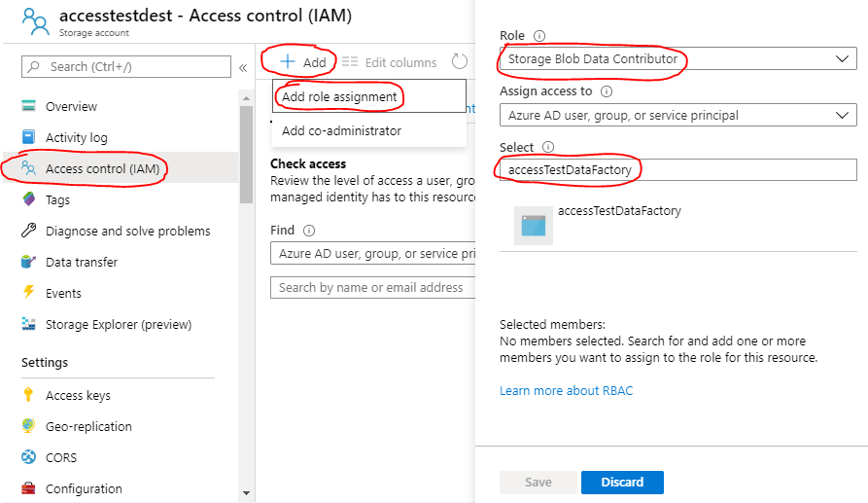
Task: Open the Assign access to dropdown
Action: [677, 115]
